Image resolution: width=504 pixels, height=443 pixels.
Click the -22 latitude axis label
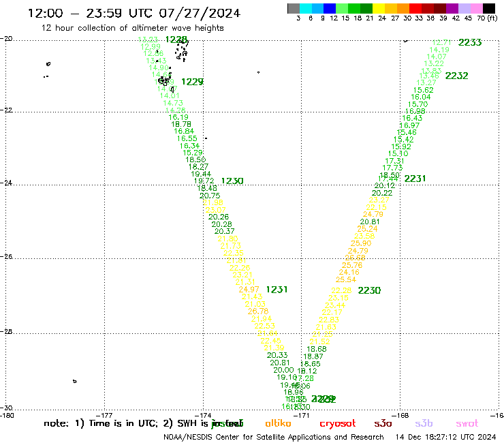(x=6, y=110)
